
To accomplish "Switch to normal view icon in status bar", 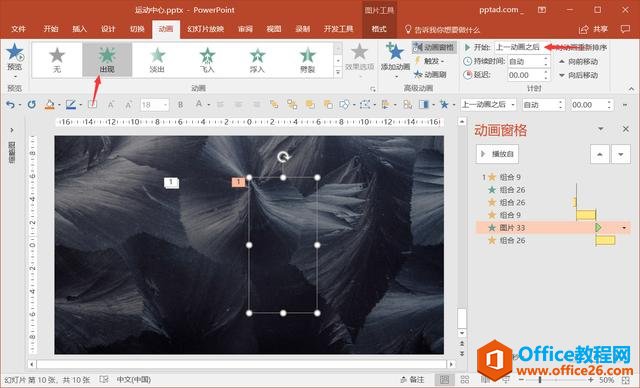I will [x=444, y=380].
